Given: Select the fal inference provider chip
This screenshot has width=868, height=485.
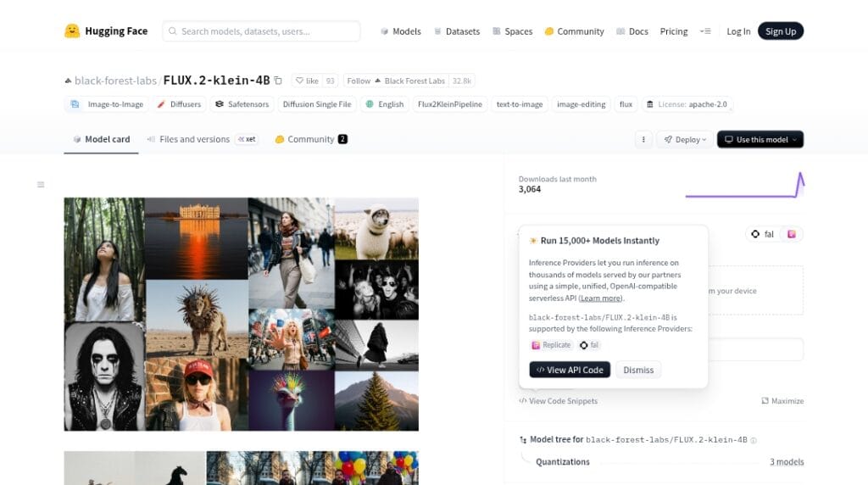Looking at the screenshot, I should [762, 234].
